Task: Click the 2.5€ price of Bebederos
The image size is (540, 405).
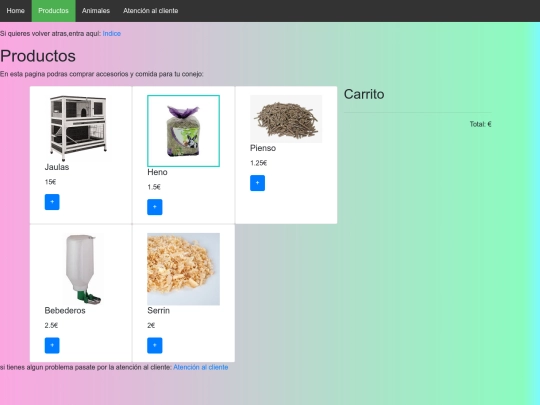Action: click(x=51, y=325)
